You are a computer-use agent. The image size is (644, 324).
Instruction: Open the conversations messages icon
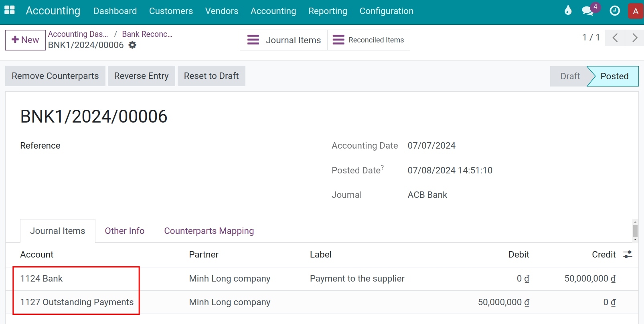pyautogui.click(x=588, y=11)
